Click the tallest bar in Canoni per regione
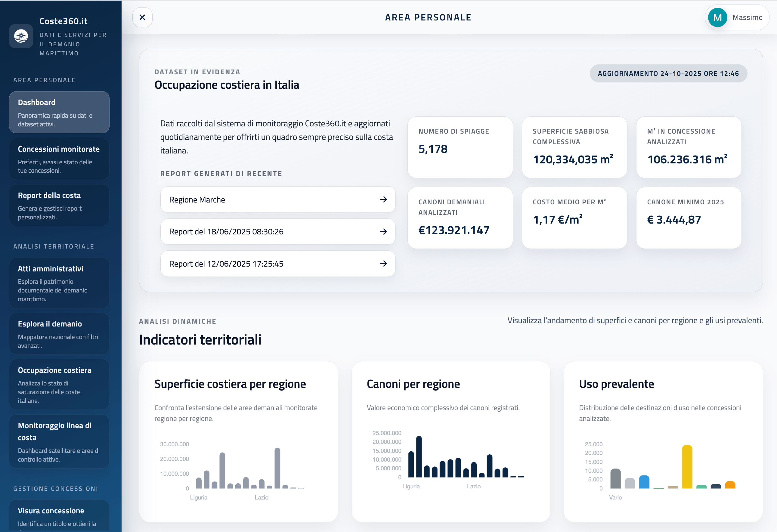Image resolution: width=777 pixels, height=532 pixels. (419, 458)
